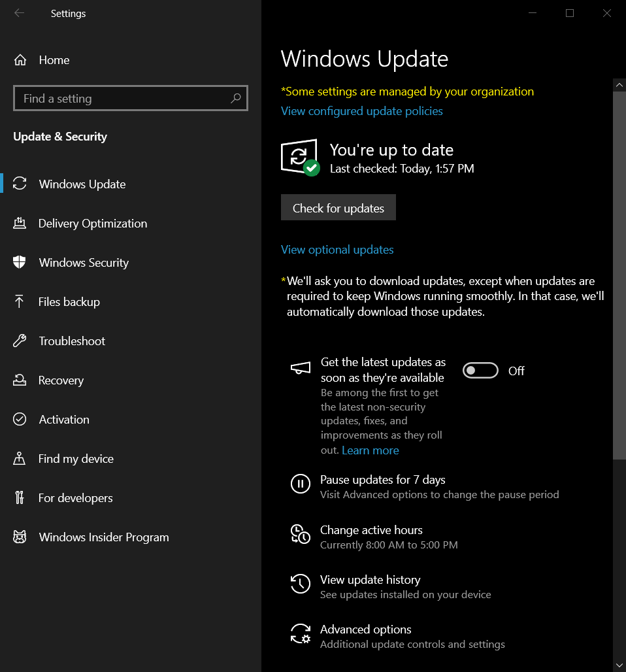Click the Find a setting search field
The width and height of the screenshot is (626, 672).
click(x=131, y=98)
